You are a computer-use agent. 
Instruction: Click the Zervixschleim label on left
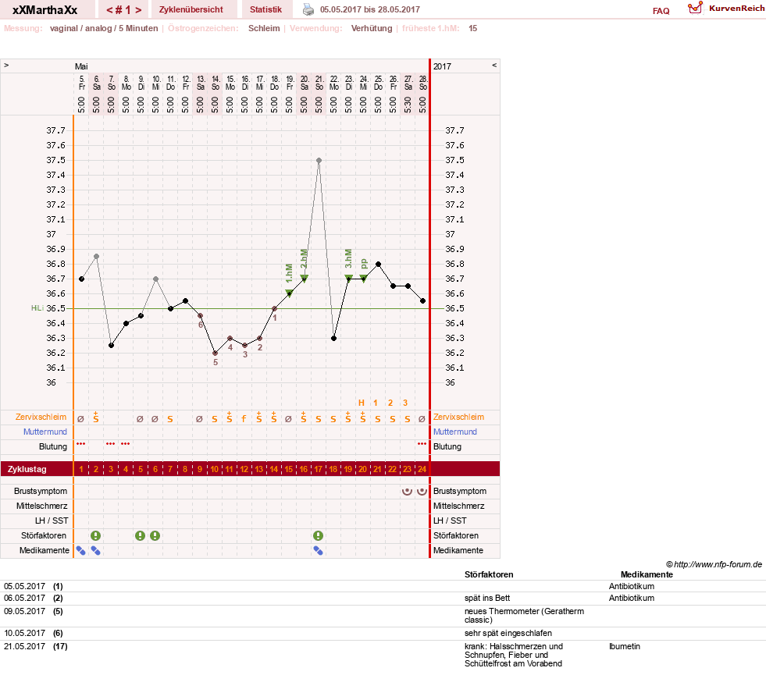41,417
